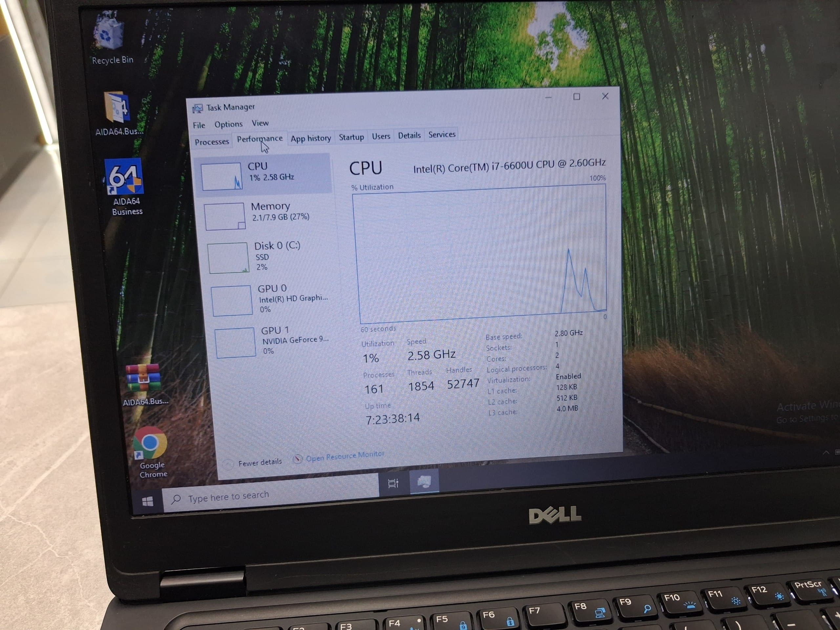Switch to the Processes tab
Viewport: 840px width, 630px height.
[x=212, y=142]
